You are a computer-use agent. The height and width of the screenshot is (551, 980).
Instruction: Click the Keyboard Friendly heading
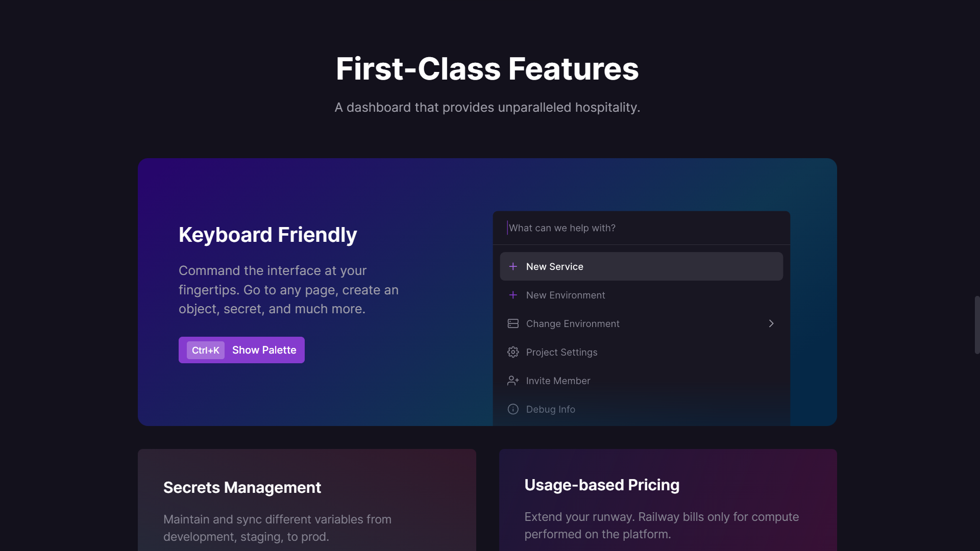[x=267, y=235]
